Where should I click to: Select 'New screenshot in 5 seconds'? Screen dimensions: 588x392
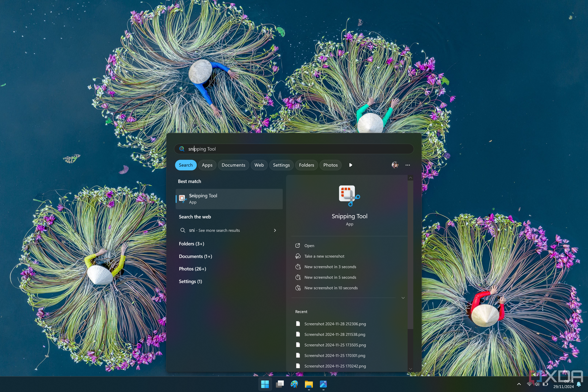330,277
